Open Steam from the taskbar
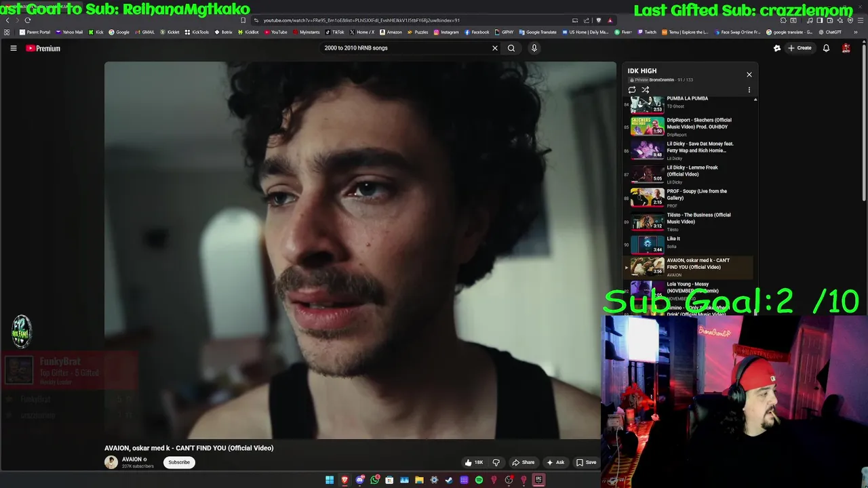 click(449, 480)
